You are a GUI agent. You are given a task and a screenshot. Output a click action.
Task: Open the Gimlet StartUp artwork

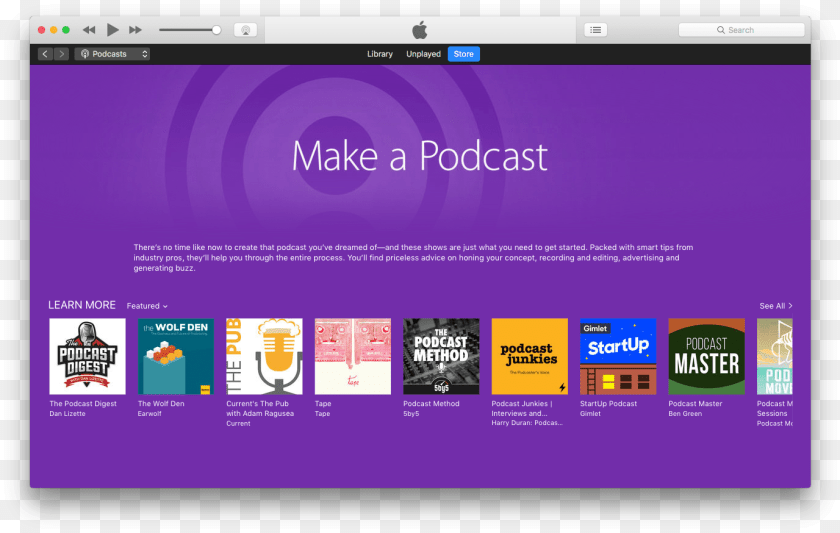[x=618, y=356]
